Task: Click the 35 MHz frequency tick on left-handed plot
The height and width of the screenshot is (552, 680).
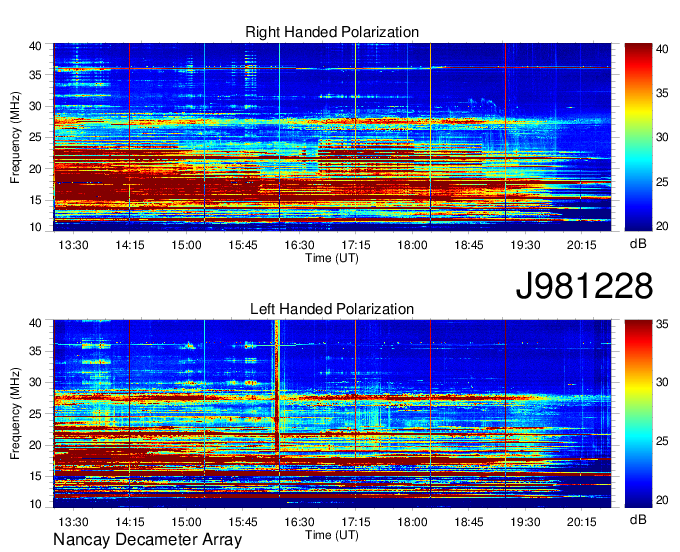Action: click(x=35, y=351)
